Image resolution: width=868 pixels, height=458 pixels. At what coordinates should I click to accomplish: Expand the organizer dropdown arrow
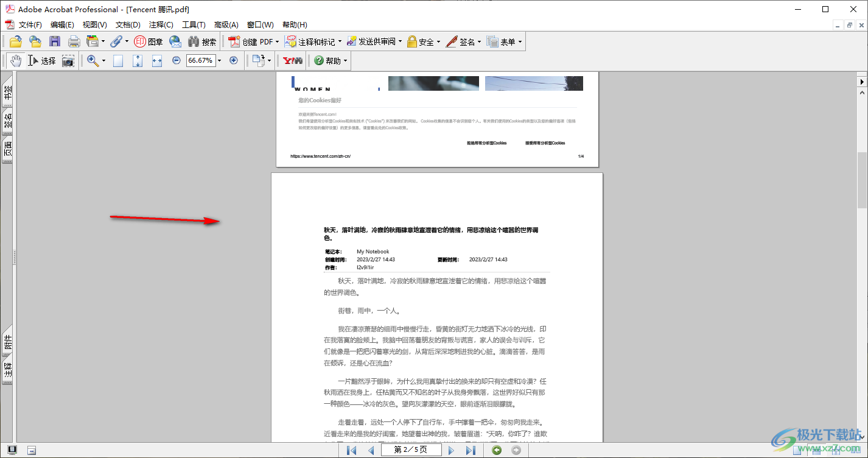pyautogui.click(x=103, y=41)
